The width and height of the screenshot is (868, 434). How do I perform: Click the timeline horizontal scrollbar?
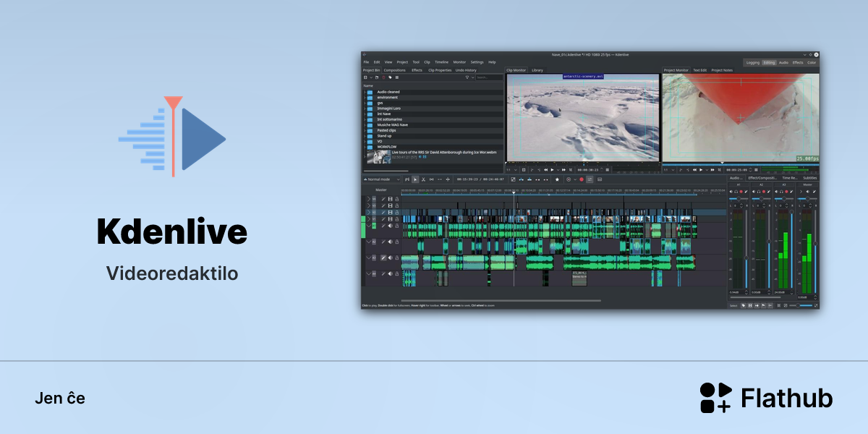(x=501, y=300)
